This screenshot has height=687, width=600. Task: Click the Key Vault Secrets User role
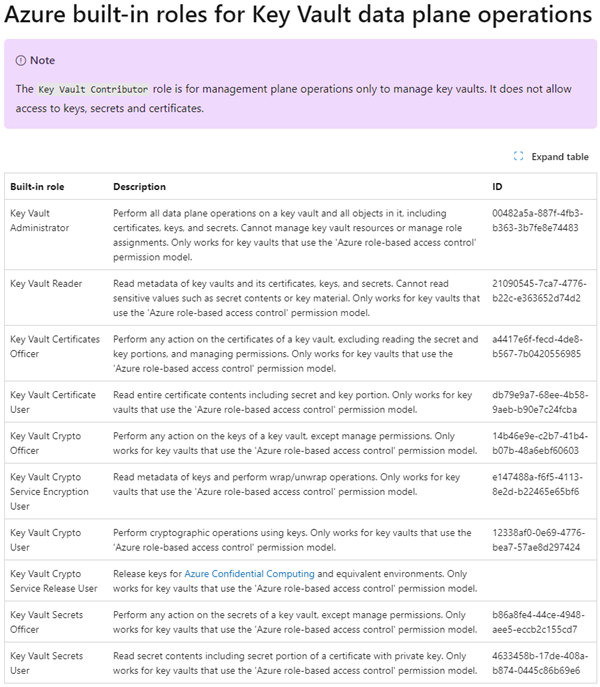pos(46,663)
